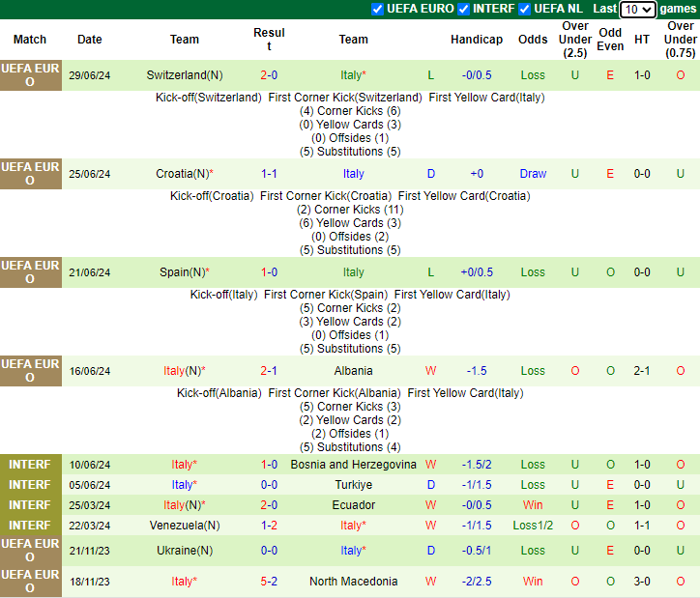This screenshot has width=700, height=598.
Task: Open Albania team in 16/06/24 match
Action: click(353, 371)
